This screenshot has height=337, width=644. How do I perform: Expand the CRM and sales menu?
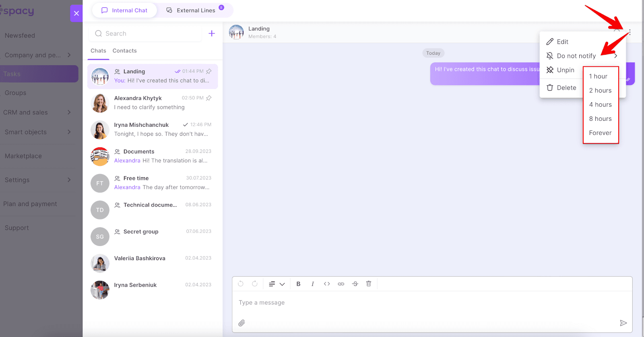point(69,112)
